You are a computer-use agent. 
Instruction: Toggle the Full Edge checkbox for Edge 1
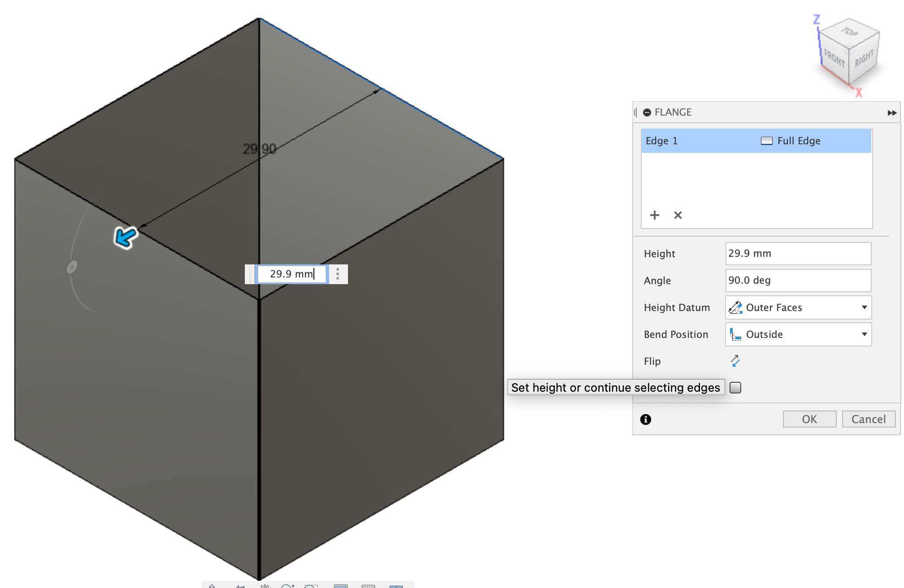[x=766, y=140]
